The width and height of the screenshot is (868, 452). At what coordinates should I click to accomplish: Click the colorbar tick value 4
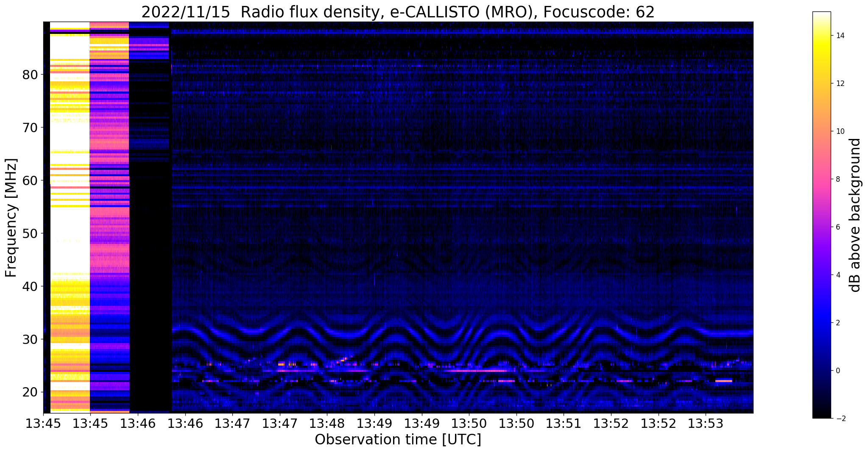point(837,275)
